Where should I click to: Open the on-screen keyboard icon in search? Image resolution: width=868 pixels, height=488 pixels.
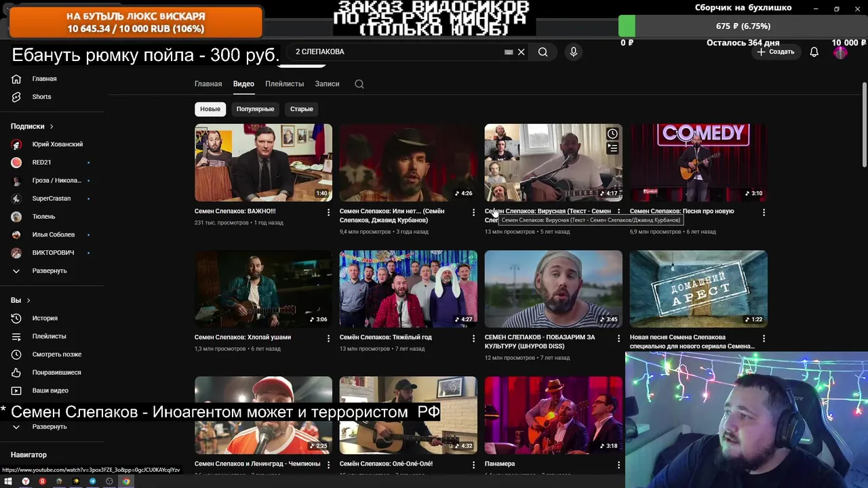[509, 52]
